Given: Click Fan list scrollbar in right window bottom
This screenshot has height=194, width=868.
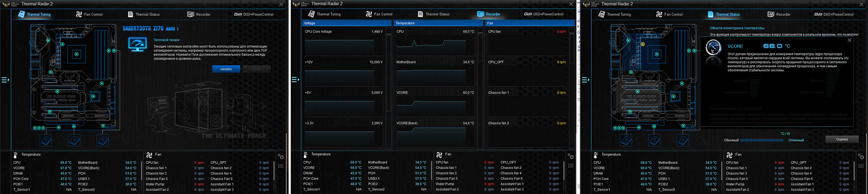Looking at the screenshot, I should click(854, 170).
